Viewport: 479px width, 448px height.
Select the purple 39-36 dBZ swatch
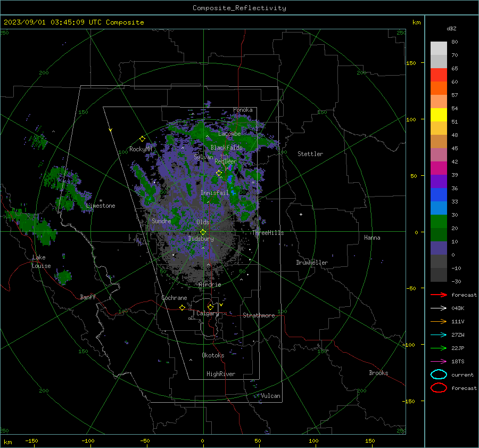439,181
